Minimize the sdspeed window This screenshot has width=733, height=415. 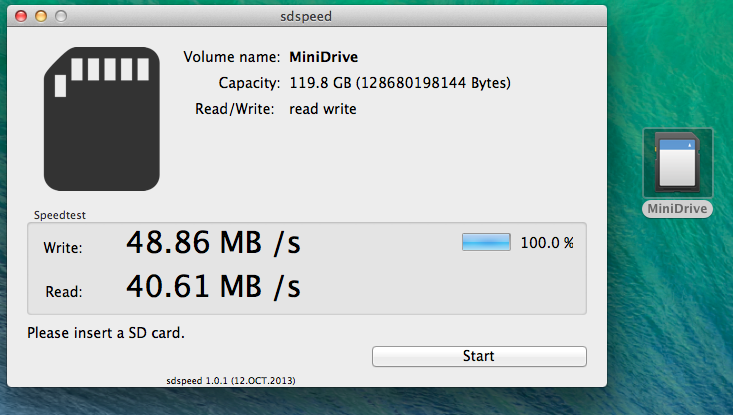click(41, 16)
